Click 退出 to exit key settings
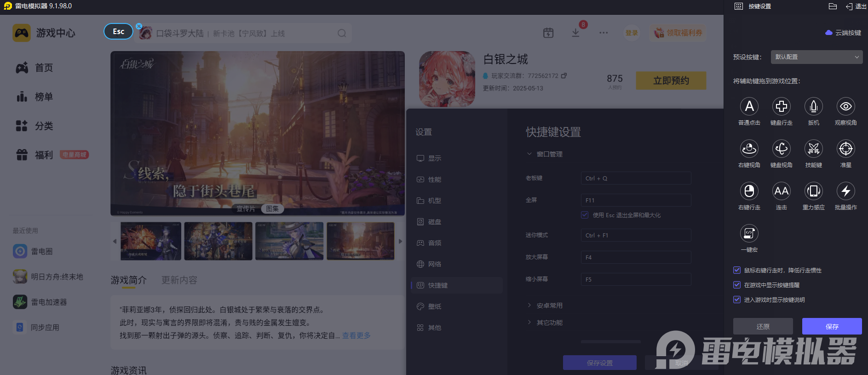868x375 pixels. [856, 6]
